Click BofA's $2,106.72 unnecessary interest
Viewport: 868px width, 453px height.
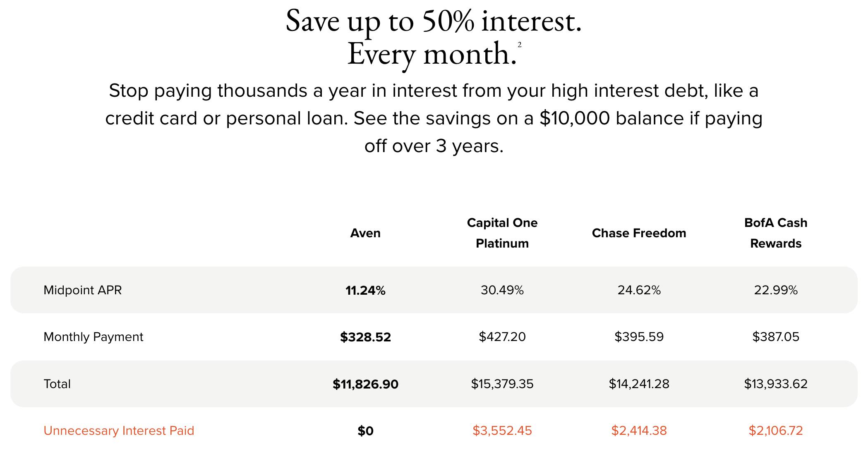coord(775,431)
